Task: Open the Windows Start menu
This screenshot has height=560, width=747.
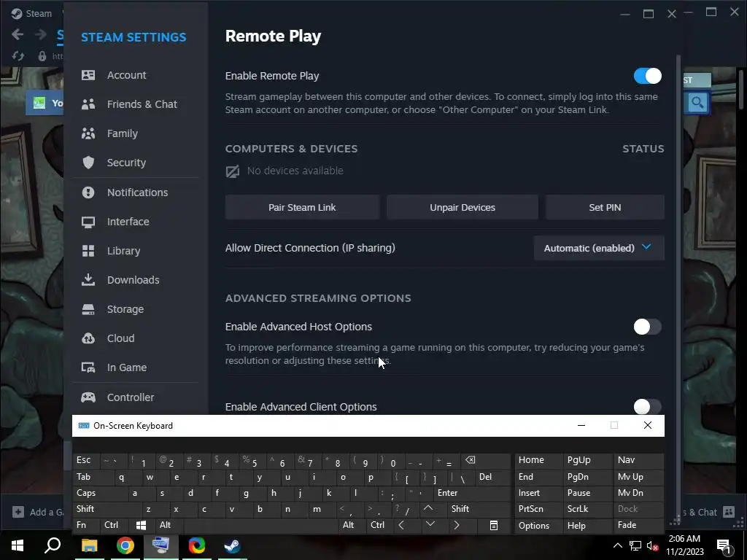Action: (x=18, y=545)
